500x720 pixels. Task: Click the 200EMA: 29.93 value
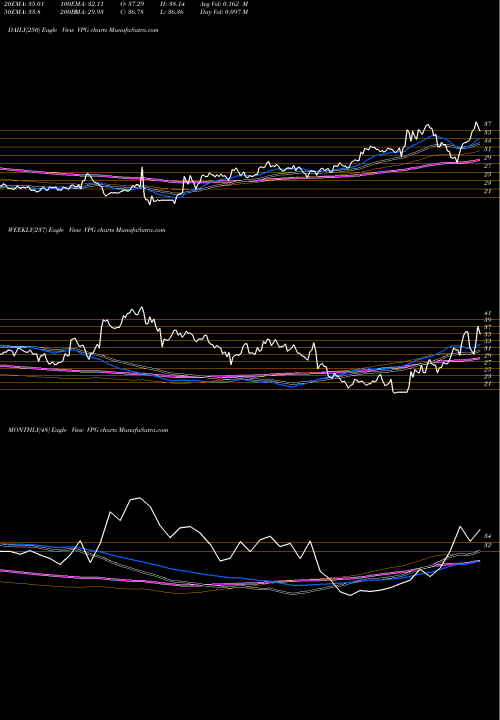pyautogui.click(x=84, y=12)
